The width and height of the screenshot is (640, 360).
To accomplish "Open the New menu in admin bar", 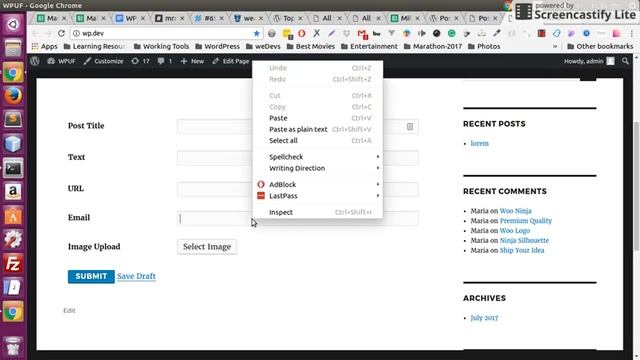I will click(x=192, y=61).
